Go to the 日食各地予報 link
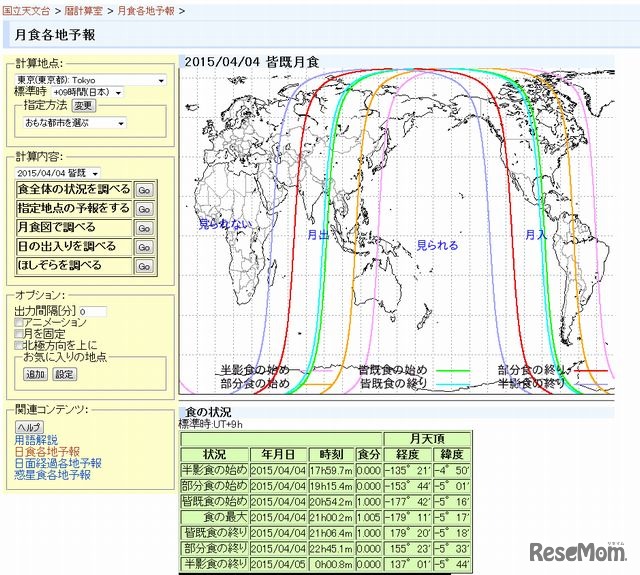The width and height of the screenshot is (640, 575). pos(47,452)
